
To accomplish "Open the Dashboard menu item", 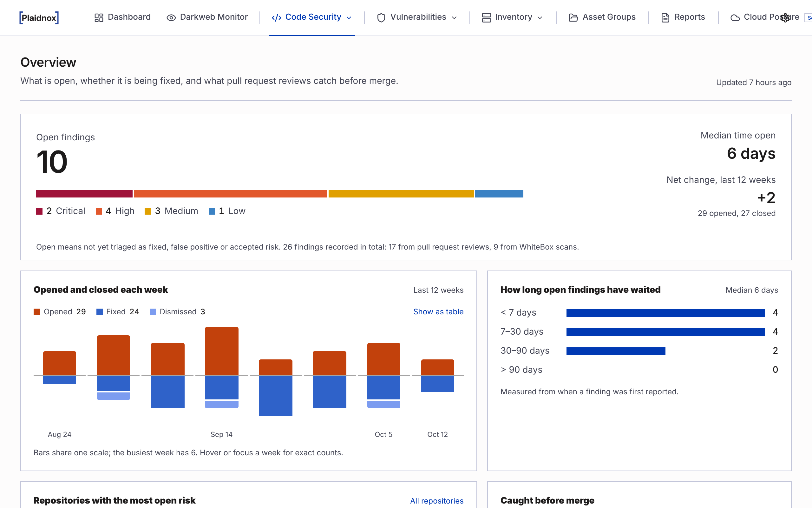I will tap(122, 17).
